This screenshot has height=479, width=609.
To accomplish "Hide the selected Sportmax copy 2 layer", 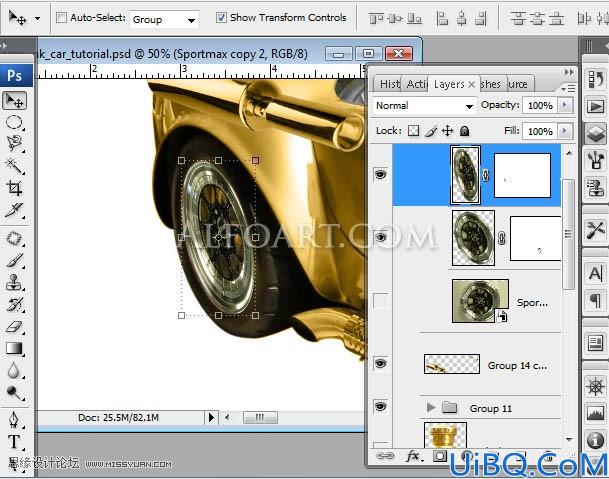I will [x=380, y=174].
